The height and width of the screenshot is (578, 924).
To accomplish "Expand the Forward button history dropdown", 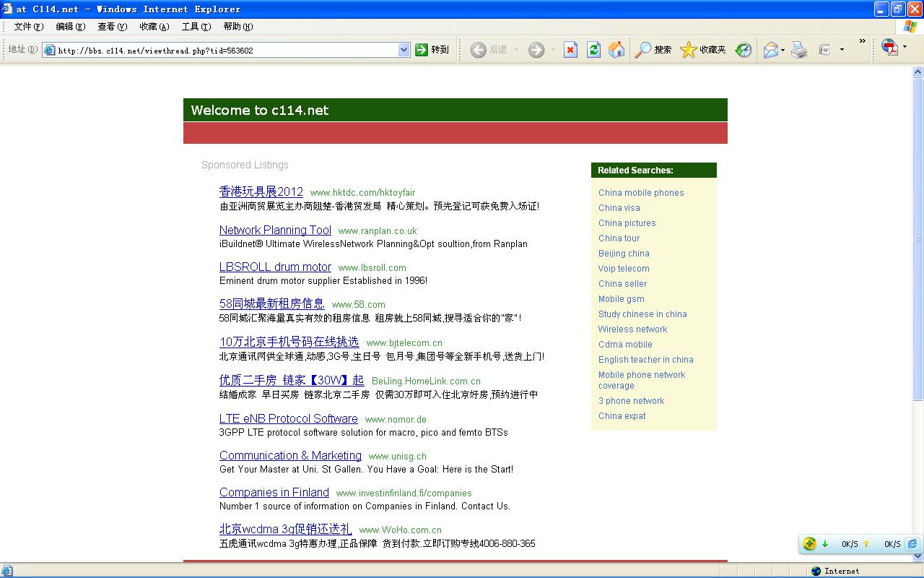I will coord(553,50).
